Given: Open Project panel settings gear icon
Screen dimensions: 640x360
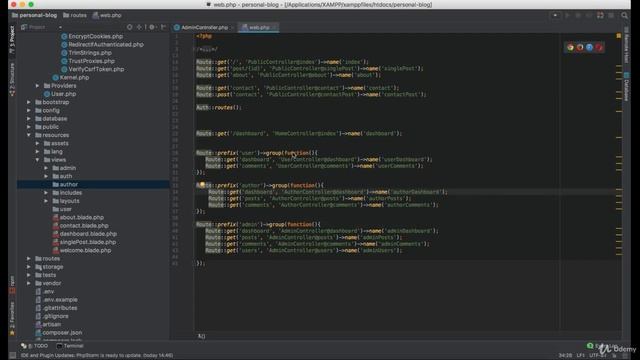Looking at the screenshot, I should [152, 27].
